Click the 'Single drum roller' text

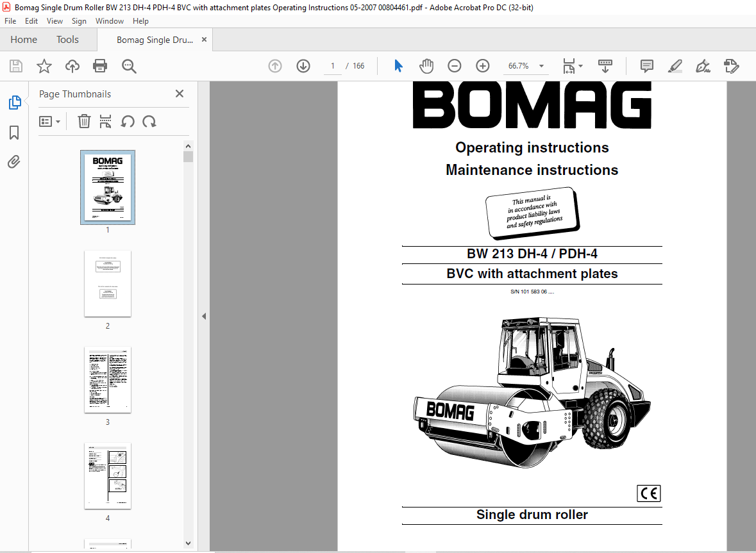pos(532,515)
